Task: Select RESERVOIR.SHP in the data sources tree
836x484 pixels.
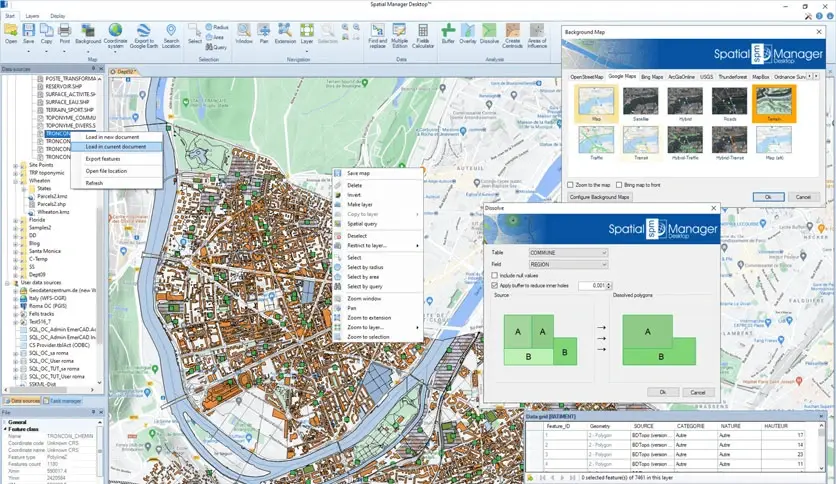Action: click(63, 86)
